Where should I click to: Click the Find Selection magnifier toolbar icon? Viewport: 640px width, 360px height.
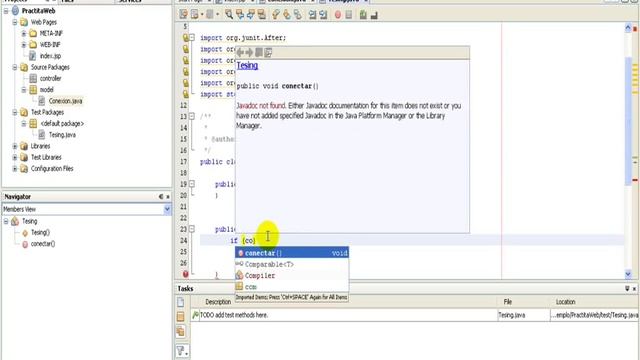click(x=229, y=15)
